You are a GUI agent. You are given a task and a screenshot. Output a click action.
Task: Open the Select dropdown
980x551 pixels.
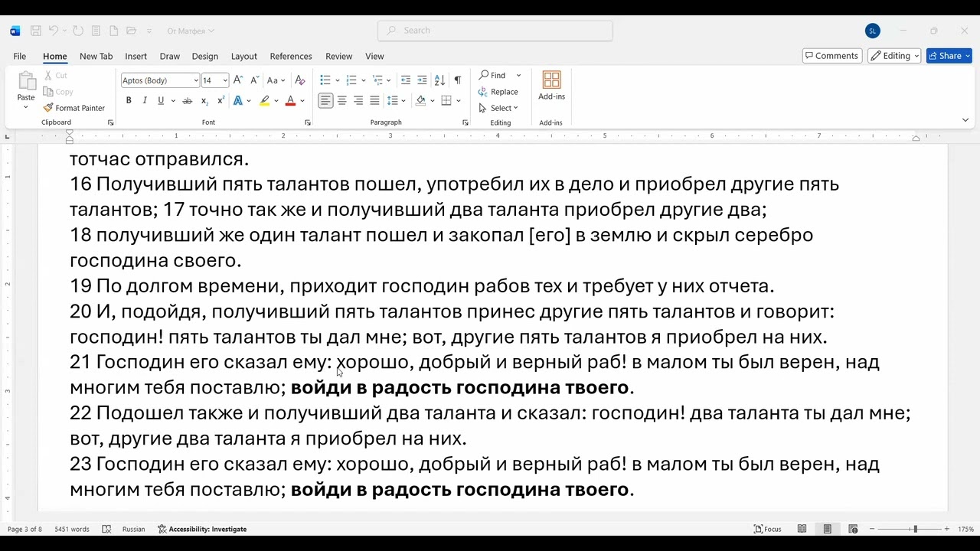click(498, 108)
